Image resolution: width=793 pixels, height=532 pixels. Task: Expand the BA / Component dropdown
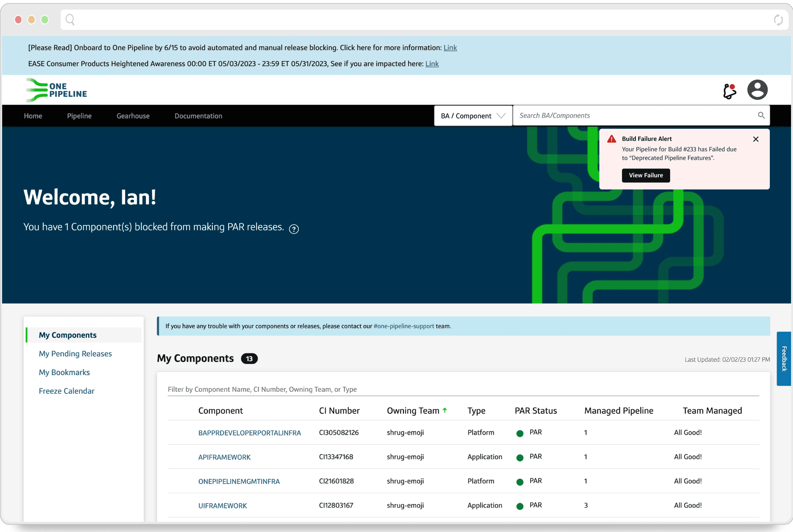click(473, 116)
